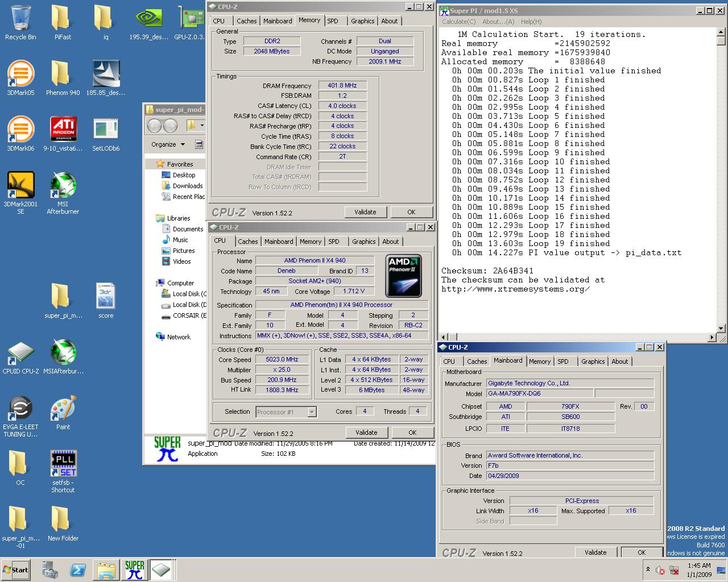
Task: Open the OC folder on desktop
Action: pos(20,468)
